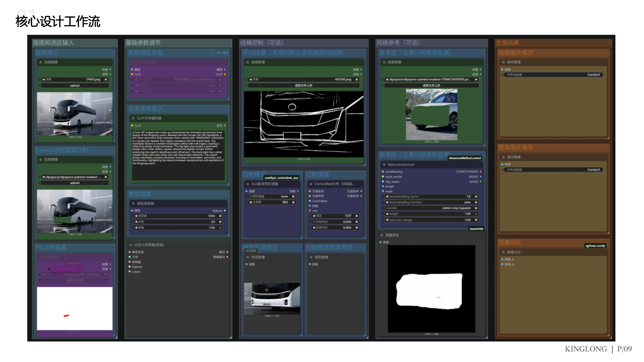Viewport: 644px width, 362px height.
Task: Collapse the CLIP文本编码器 node via its dot
Action: coord(133,118)
